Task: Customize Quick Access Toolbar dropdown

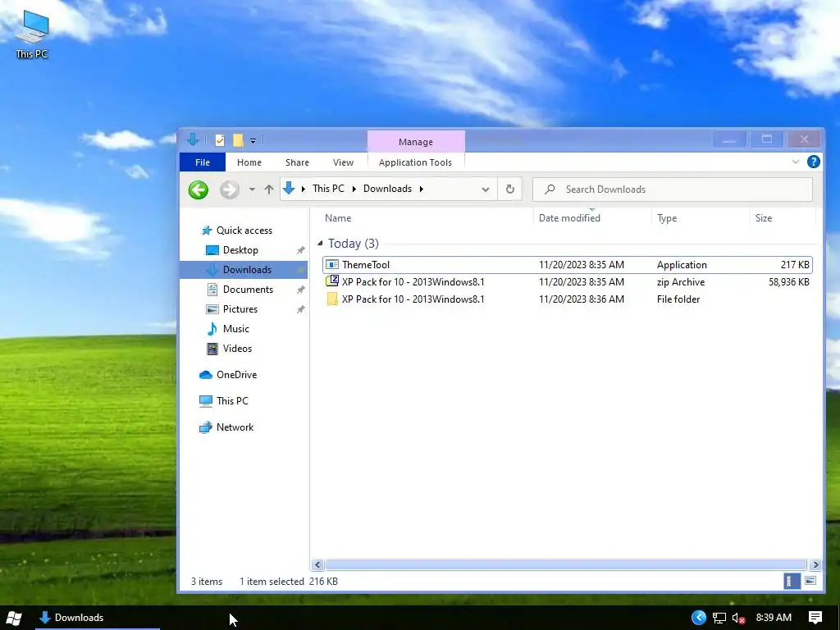Action: pos(253,141)
